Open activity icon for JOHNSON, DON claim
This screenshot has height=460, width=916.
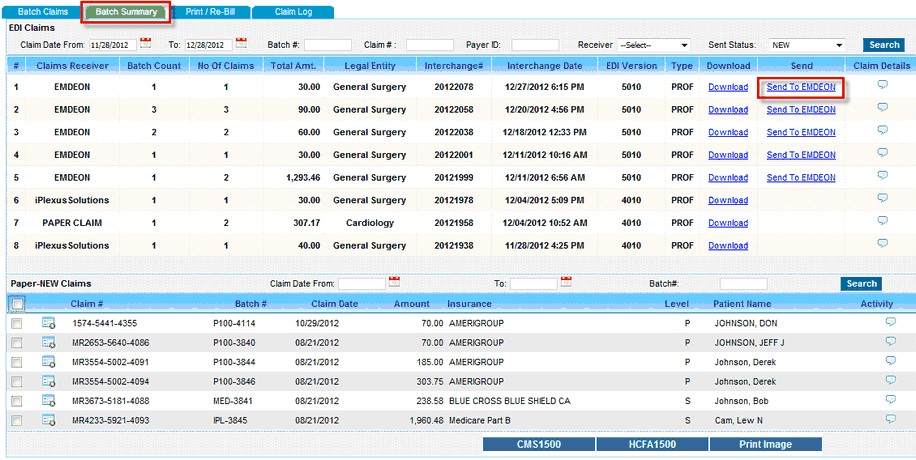pos(890,322)
